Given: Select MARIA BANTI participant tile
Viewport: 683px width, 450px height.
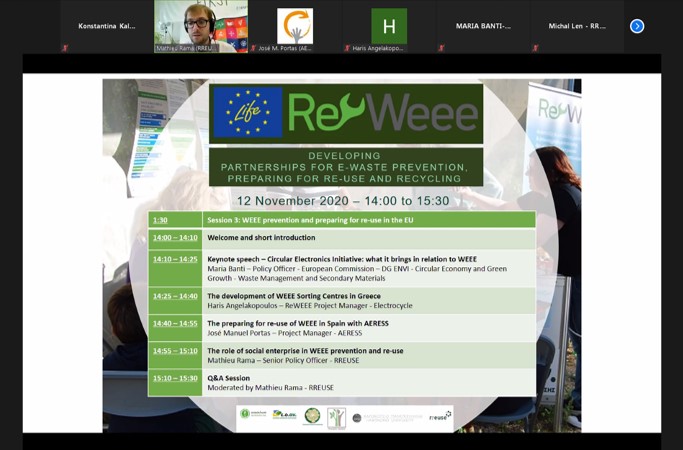Looking at the screenshot, I should pos(483,26).
